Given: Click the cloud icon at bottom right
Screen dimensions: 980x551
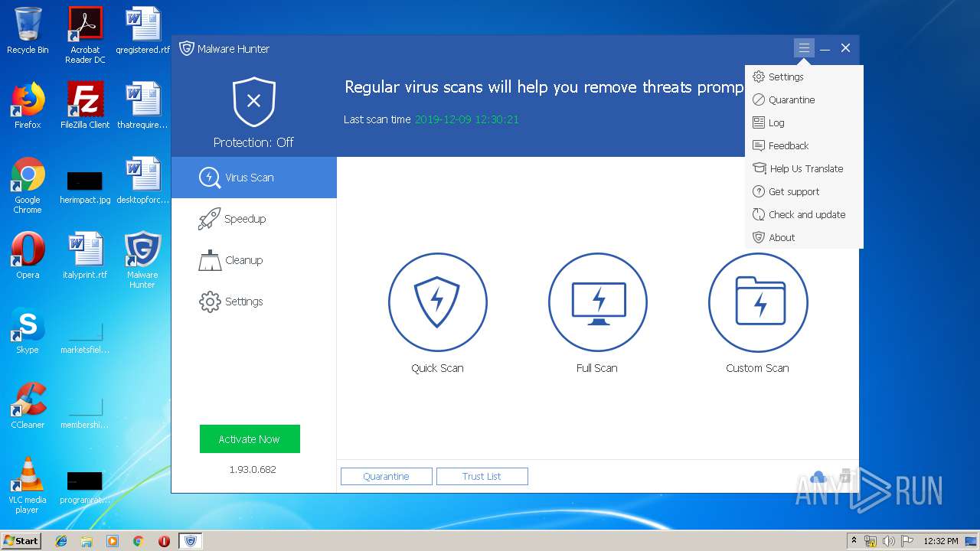Looking at the screenshot, I should pos(818,478).
